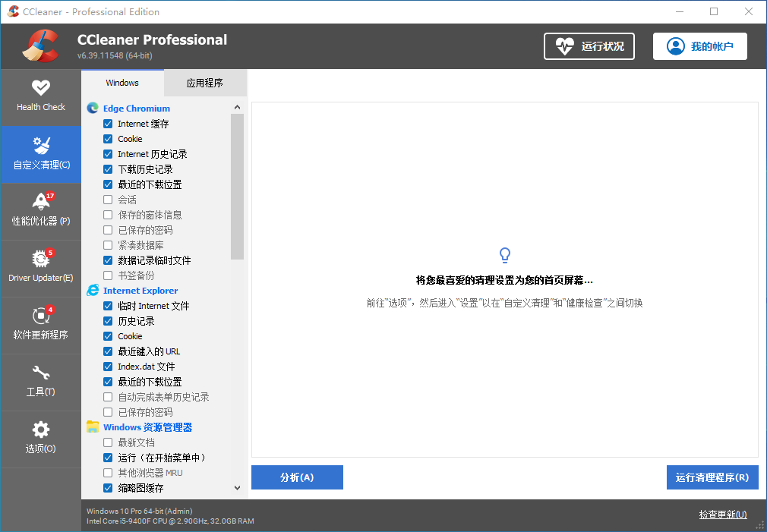Open the Health Check sidebar section
The height and width of the screenshot is (532, 767).
(x=41, y=96)
